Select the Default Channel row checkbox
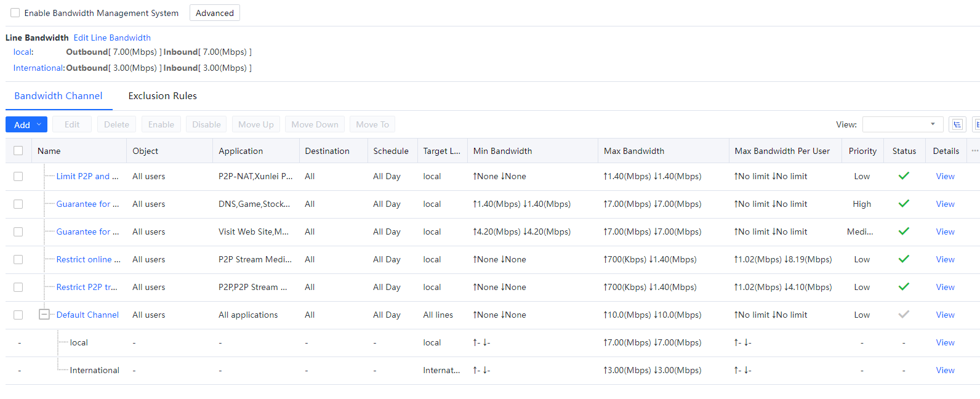The image size is (980, 399). click(x=18, y=315)
